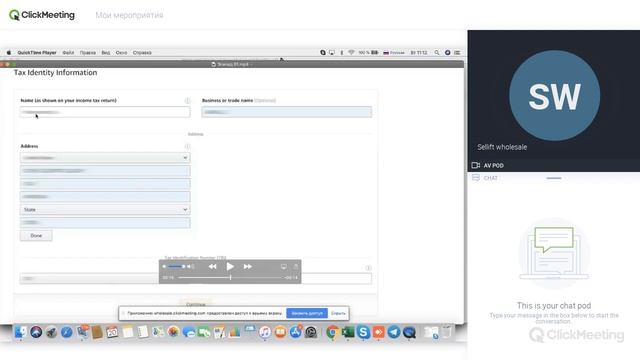640x360 pixels.
Task: Open iTunes in the Dock
Action: point(264,332)
